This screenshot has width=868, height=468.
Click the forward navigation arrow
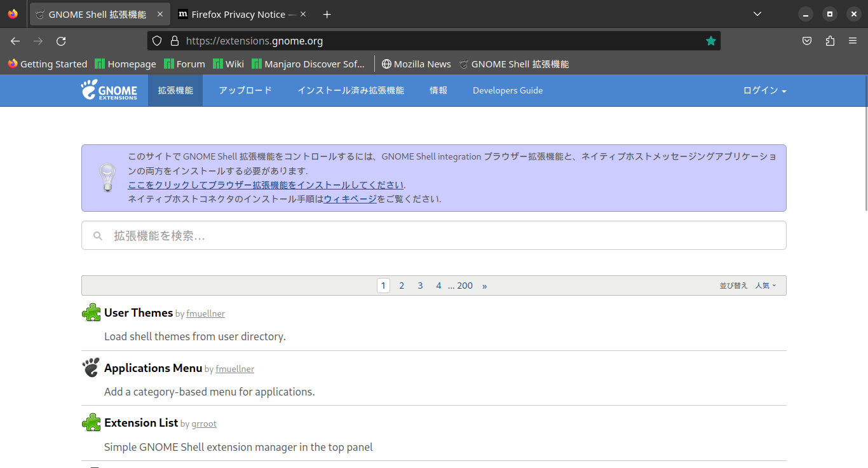[38, 41]
